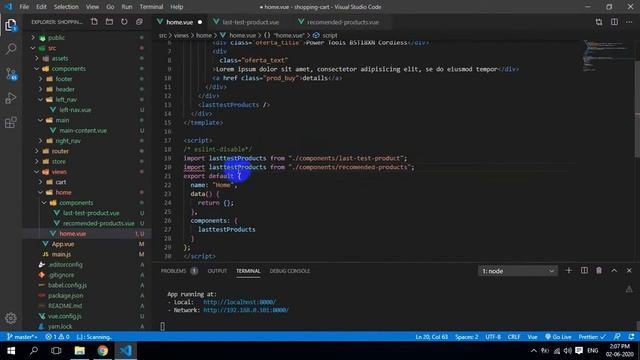Split the terminal panel
640x360 pixels.
pyautogui.click(x=584, y=271)
